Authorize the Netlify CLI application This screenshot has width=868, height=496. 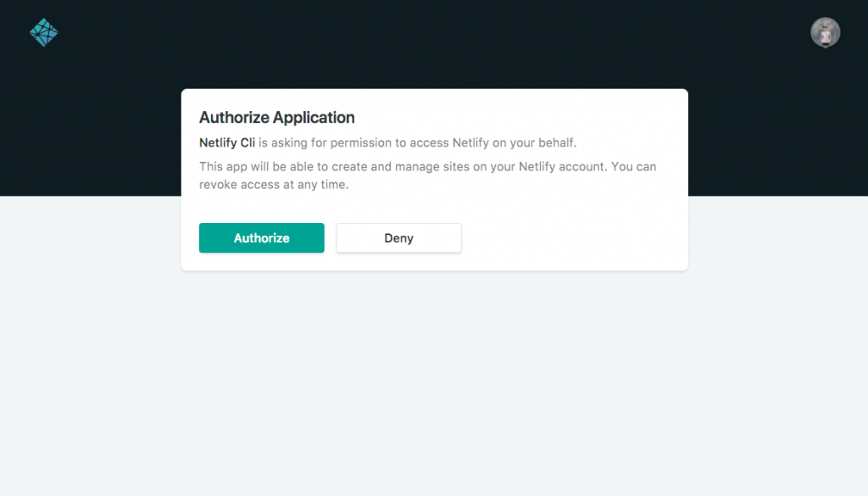[261, 238]
